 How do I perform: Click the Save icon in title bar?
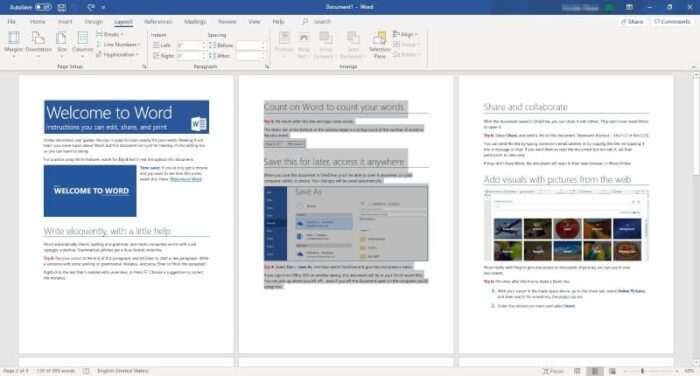coord(62,7)
